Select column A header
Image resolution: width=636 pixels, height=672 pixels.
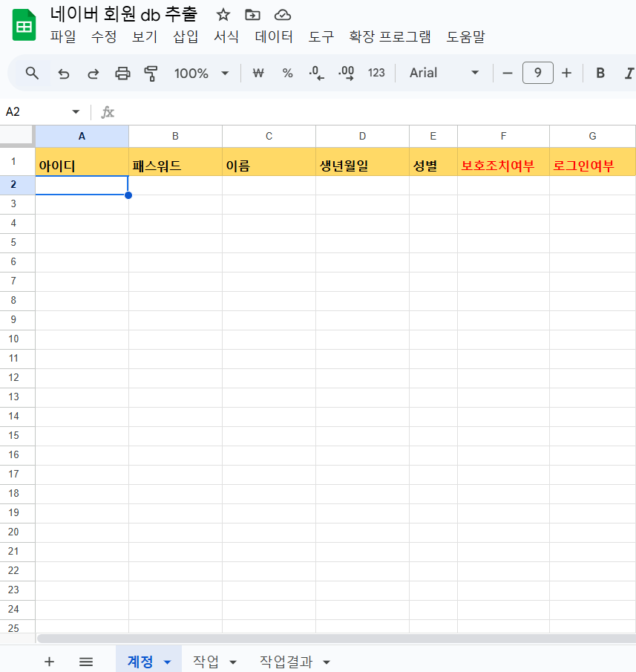(82, 137)
